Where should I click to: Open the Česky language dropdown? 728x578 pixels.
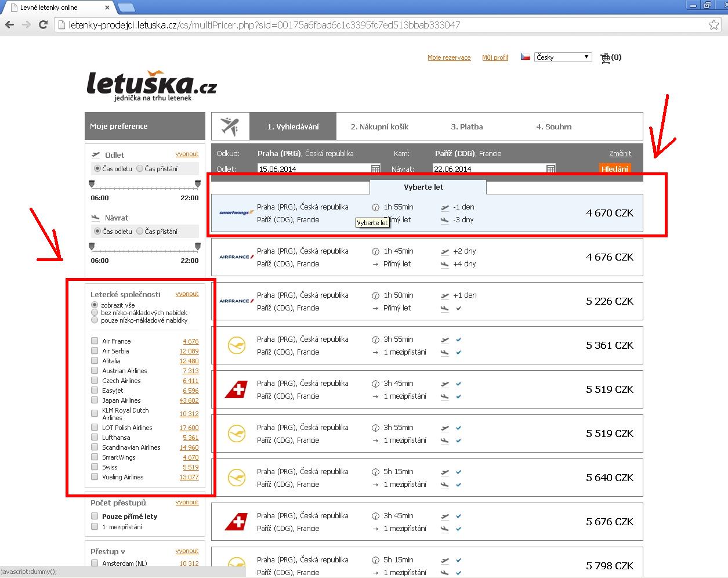pyautogui.click(x=563, y=57)
